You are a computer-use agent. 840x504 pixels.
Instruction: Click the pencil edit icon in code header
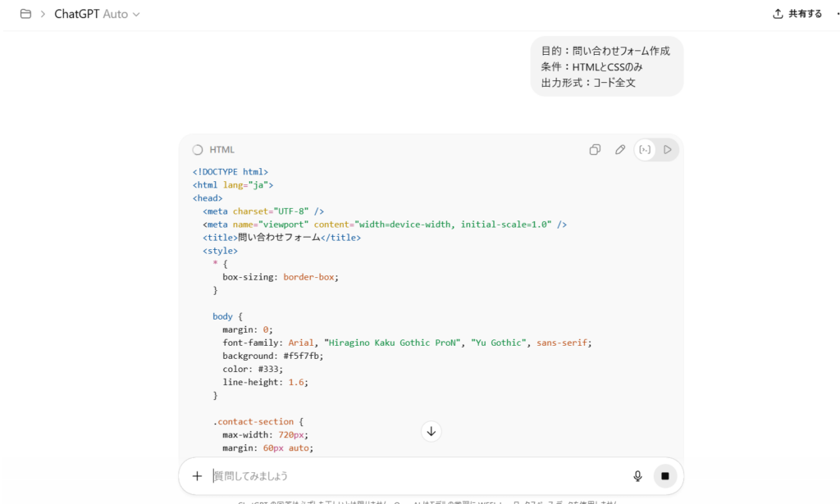coord(620,150)
